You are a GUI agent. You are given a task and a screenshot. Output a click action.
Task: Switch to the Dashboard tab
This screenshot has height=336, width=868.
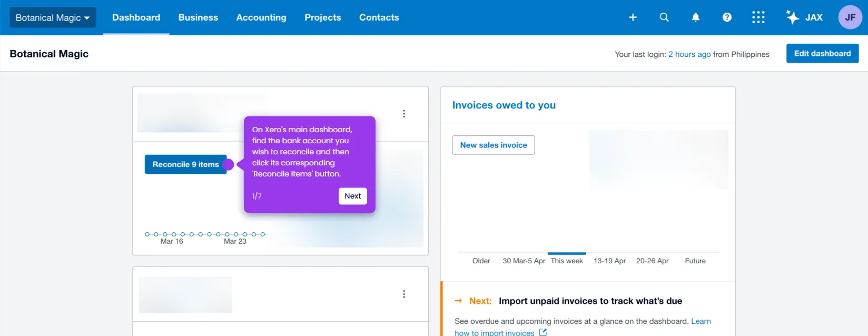[x=136, y=17]
